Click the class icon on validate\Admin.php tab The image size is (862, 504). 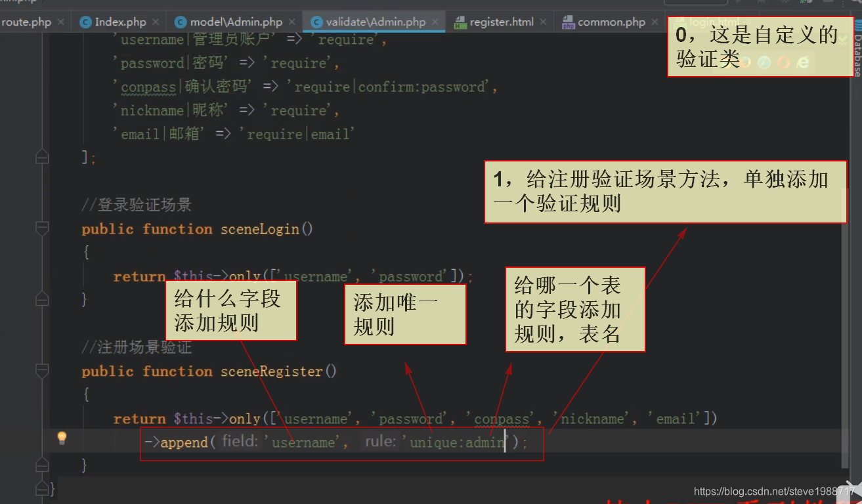point(316,22)
